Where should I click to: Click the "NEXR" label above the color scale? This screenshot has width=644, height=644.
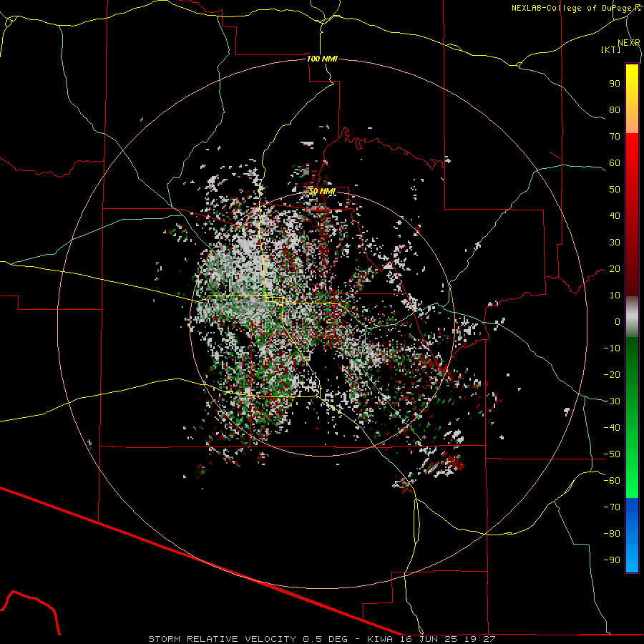628,43
